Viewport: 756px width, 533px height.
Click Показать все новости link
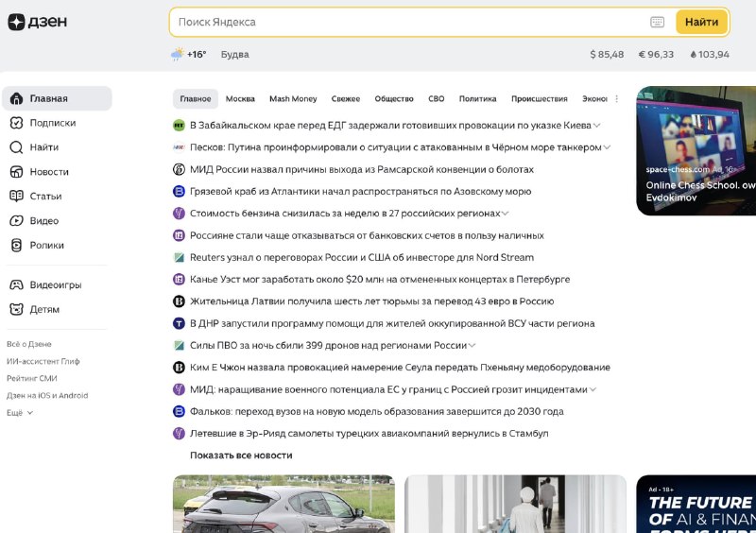coord(241,456)
